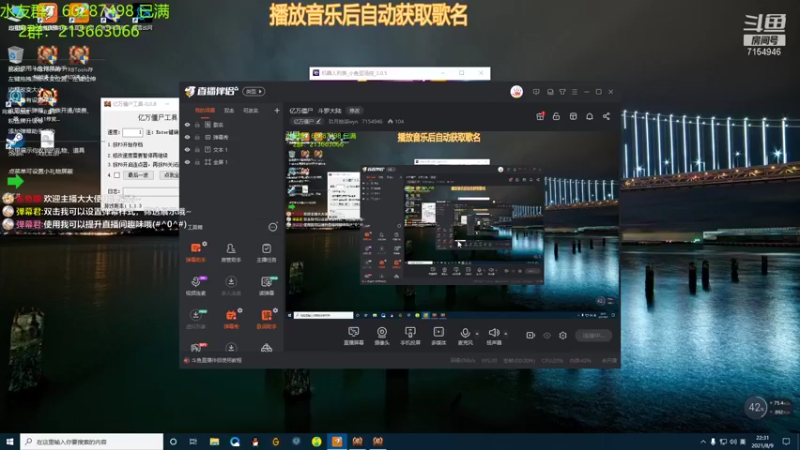Open the mode switch pill beside logo
The width and height of the screenshot is (800, 450).
coord(254,91)
